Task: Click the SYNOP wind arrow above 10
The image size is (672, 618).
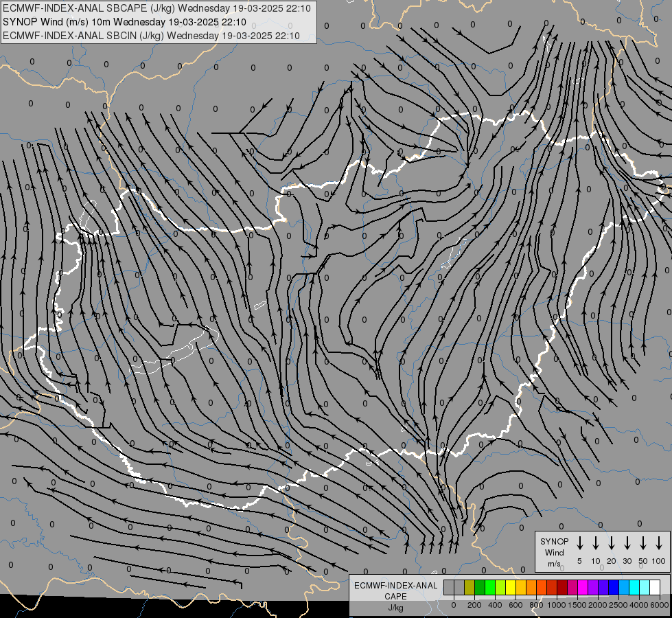Action: (595, 543)
